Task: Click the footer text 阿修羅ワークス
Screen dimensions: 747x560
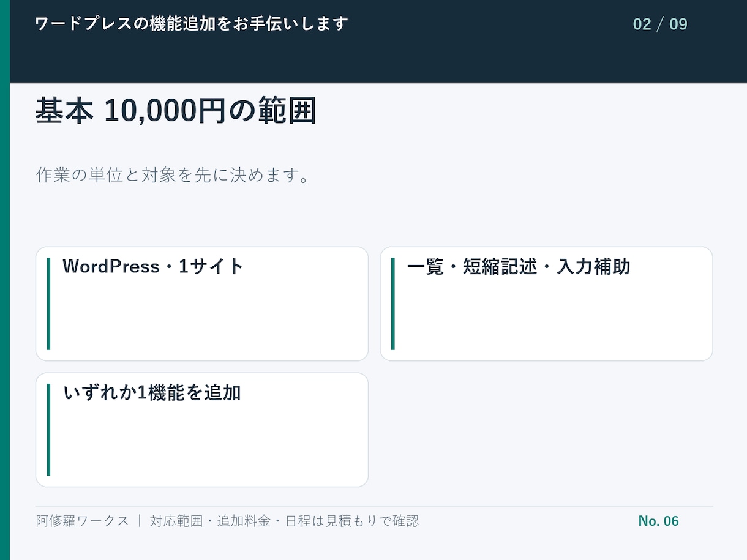Action: pos(83,521)
